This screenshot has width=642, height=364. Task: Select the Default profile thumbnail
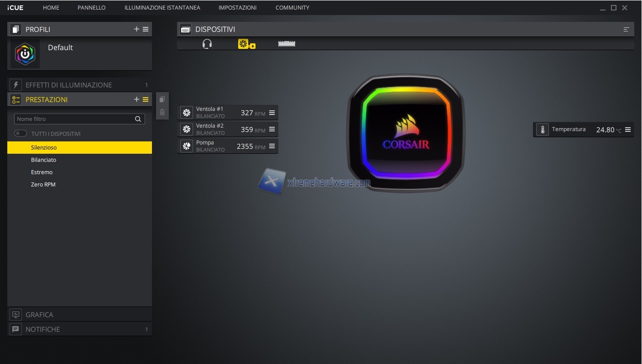[25, 54]
